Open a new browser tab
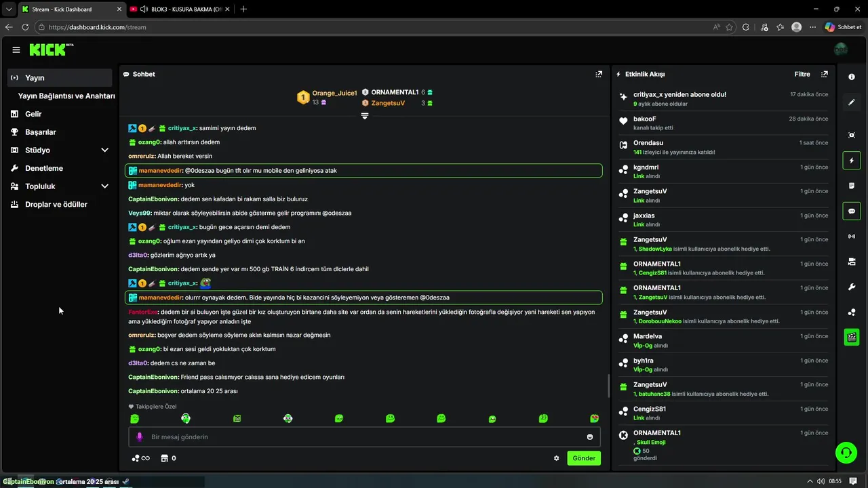 pos(243,9)
